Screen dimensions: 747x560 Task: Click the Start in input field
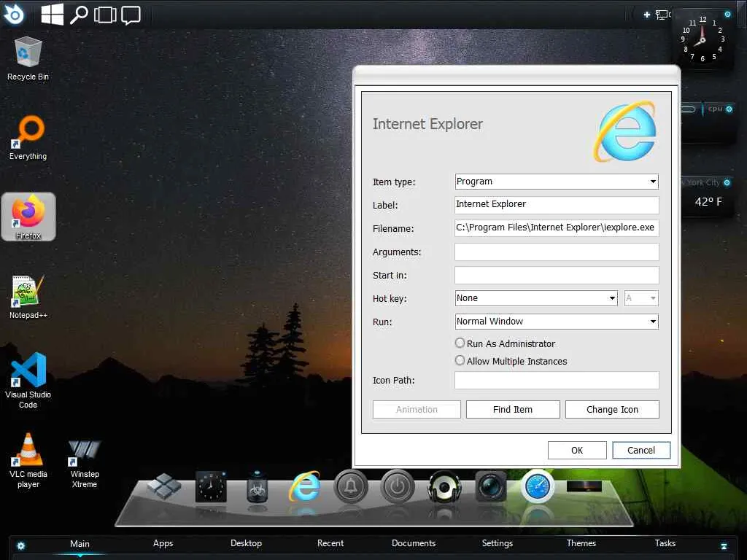point(557,275)
